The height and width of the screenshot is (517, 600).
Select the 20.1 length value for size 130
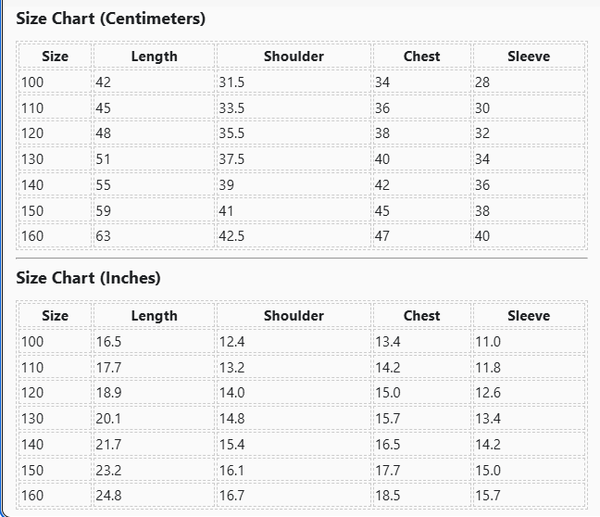click(x=109, y=418)
